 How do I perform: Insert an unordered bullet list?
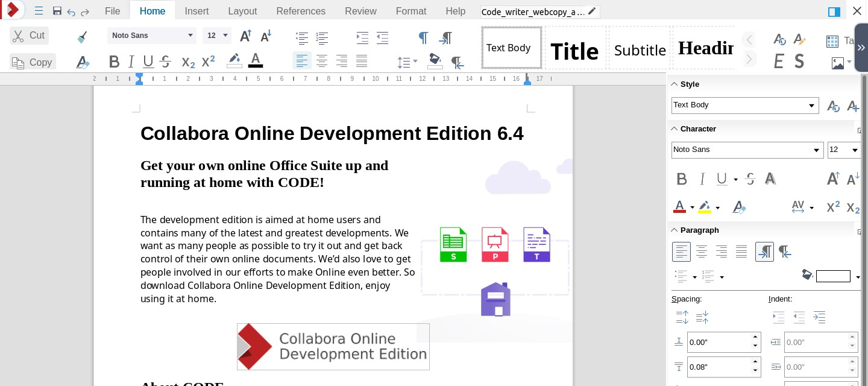pyautogui.click(x=302, y=37)
